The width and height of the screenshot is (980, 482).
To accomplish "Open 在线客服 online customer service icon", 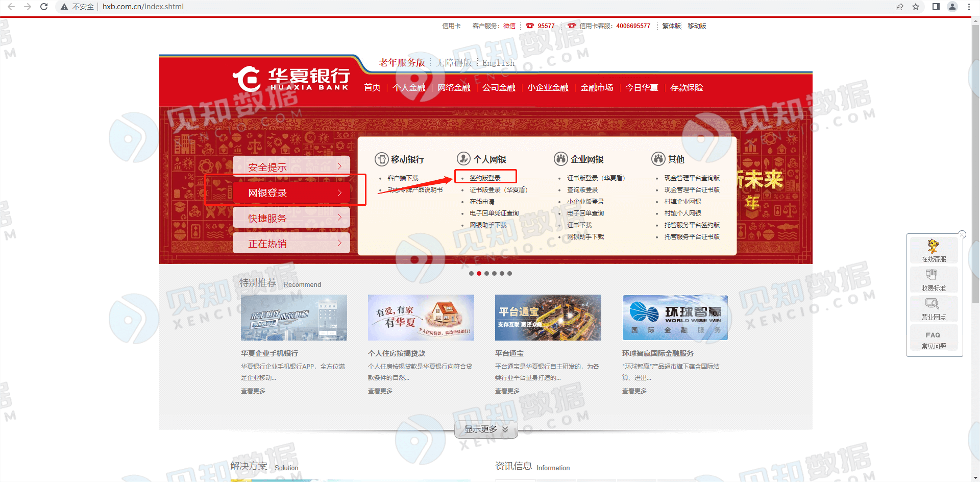I will 933,250.
